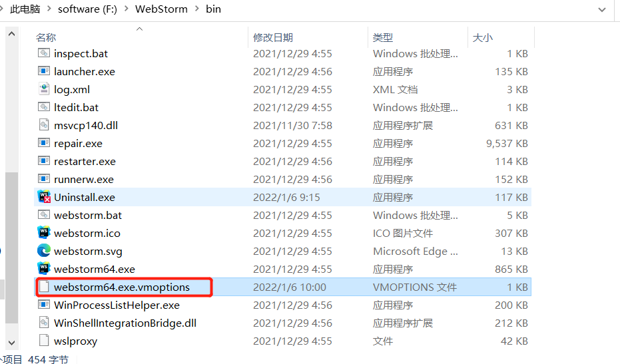Sort by the 大小 column header
The height and width of the screenshot is (364, 620).
[482, 37]
